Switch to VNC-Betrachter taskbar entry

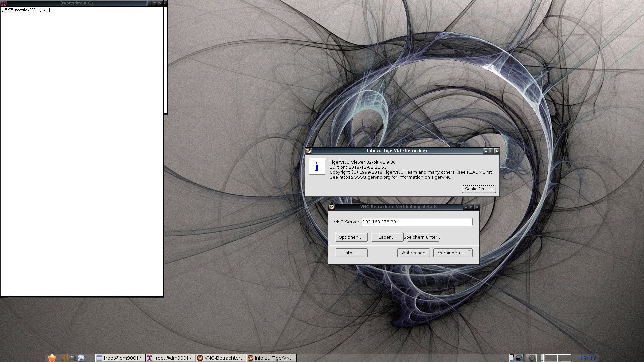221,358
